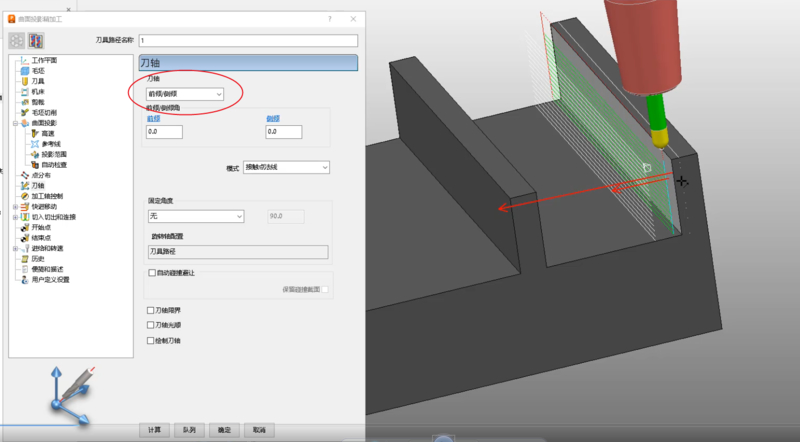The width and height of the screenshot is (800, 442).
Task: Tick the 刀轴限界 tool axis limits checkbox
Action: [151, 310]
